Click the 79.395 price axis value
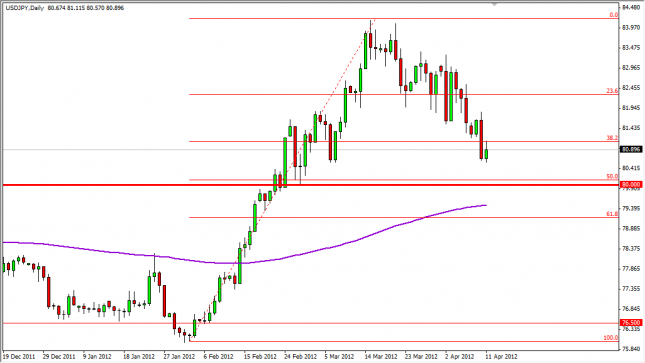The image size is (645, 363). tap(631, 208)
